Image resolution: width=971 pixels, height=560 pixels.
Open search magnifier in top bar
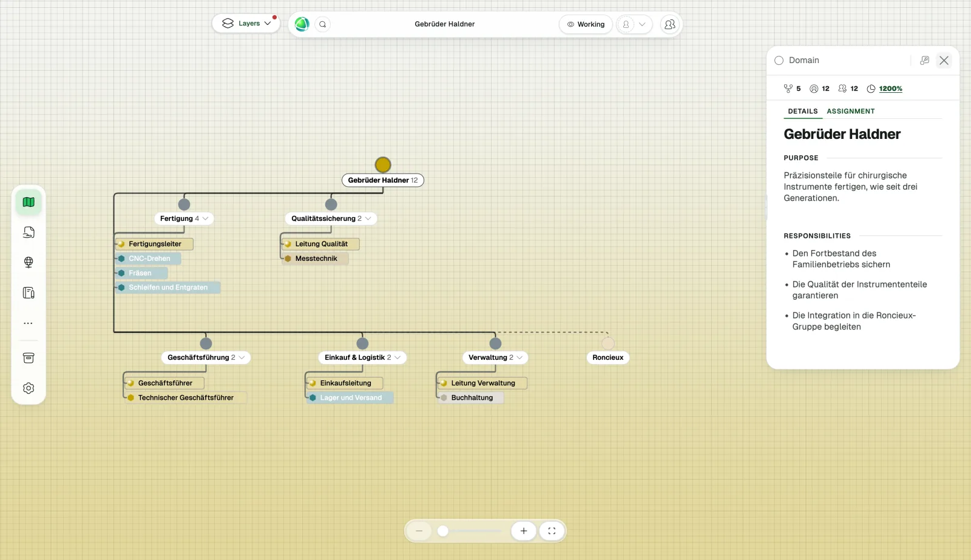(323, 24)
